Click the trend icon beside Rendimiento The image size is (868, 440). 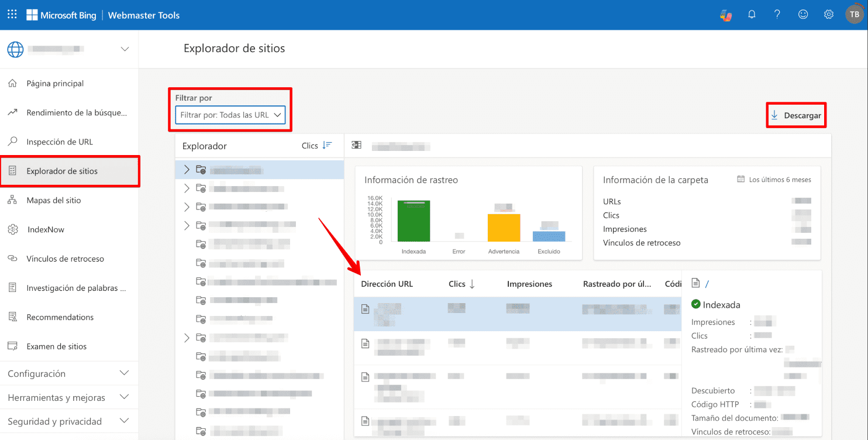click(12, 112)
